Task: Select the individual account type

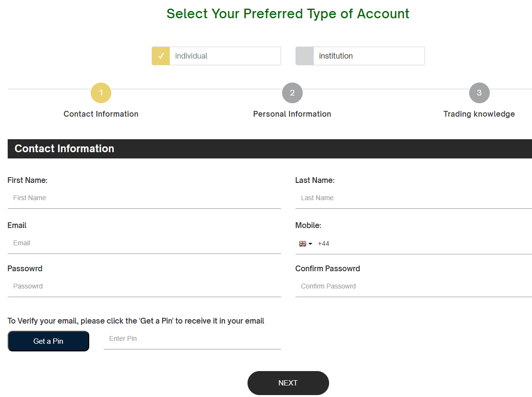Action: 216,56
